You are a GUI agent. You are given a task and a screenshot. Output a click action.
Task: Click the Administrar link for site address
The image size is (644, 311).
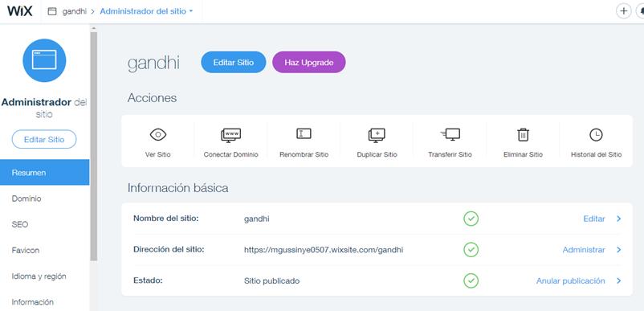[584, 250]
